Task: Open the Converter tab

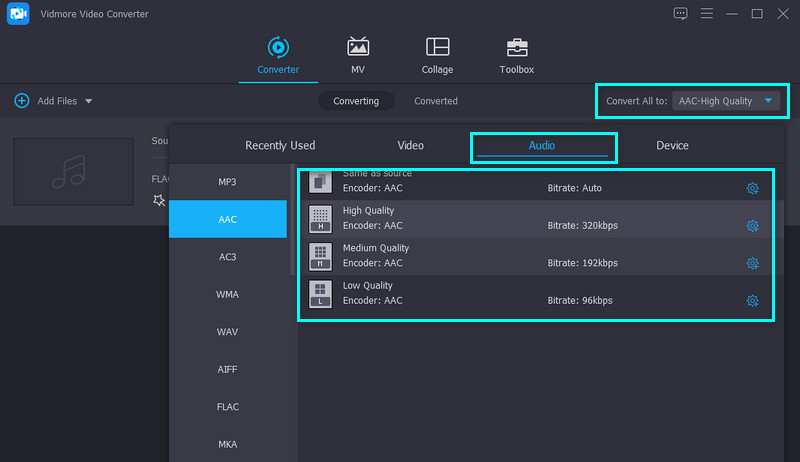Action: click(277, 56)
